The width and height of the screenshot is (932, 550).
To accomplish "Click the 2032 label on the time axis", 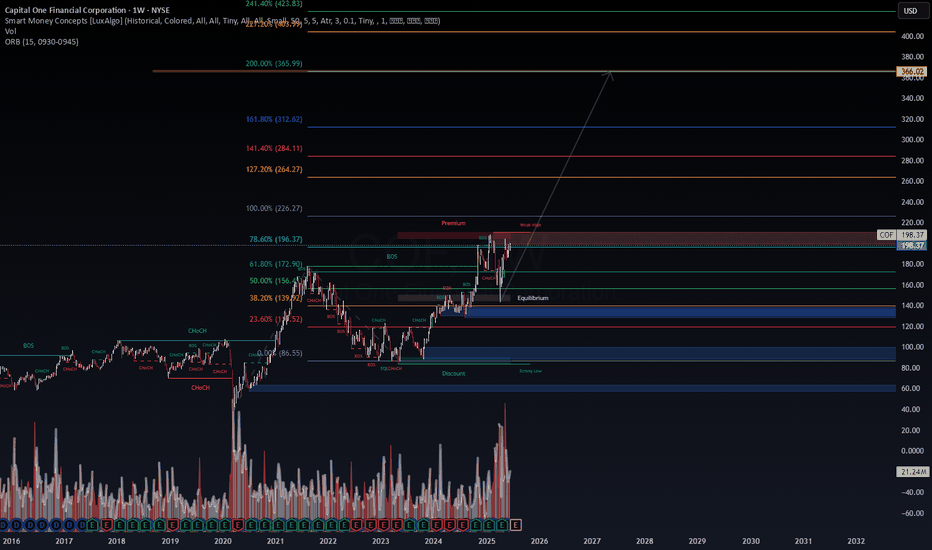I will (x=856, y=541).
